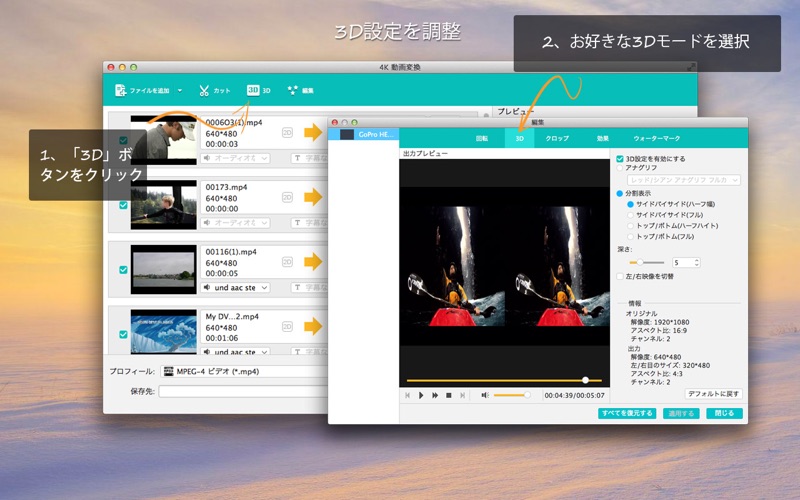Screen dimensions: 800x500
Task: Play the preview video
Action: click(421, 395)
